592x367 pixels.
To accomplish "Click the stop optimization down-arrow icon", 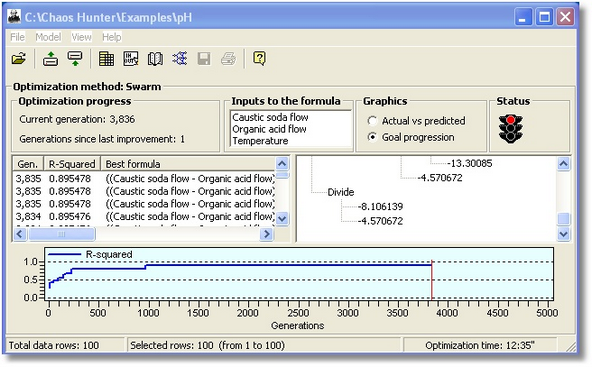I will coord(75,59).
